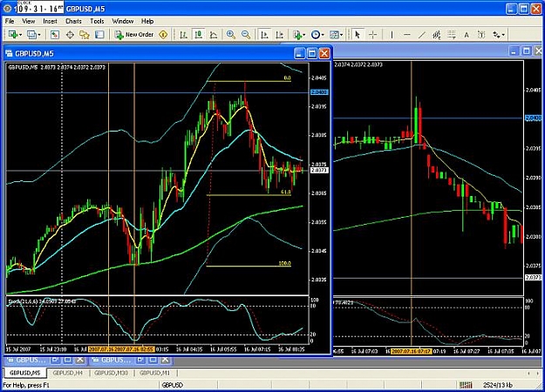Open the View menu

click(x=29, y=21)
